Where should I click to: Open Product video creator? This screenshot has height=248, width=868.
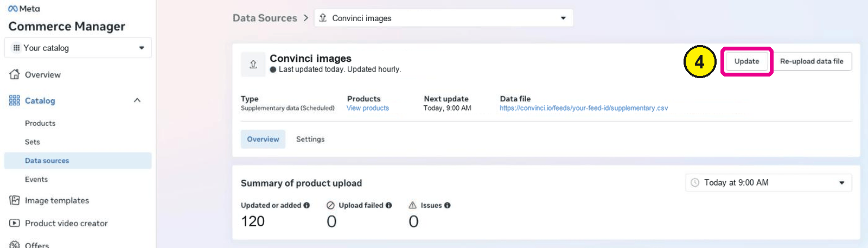click(x=66, y=224)
